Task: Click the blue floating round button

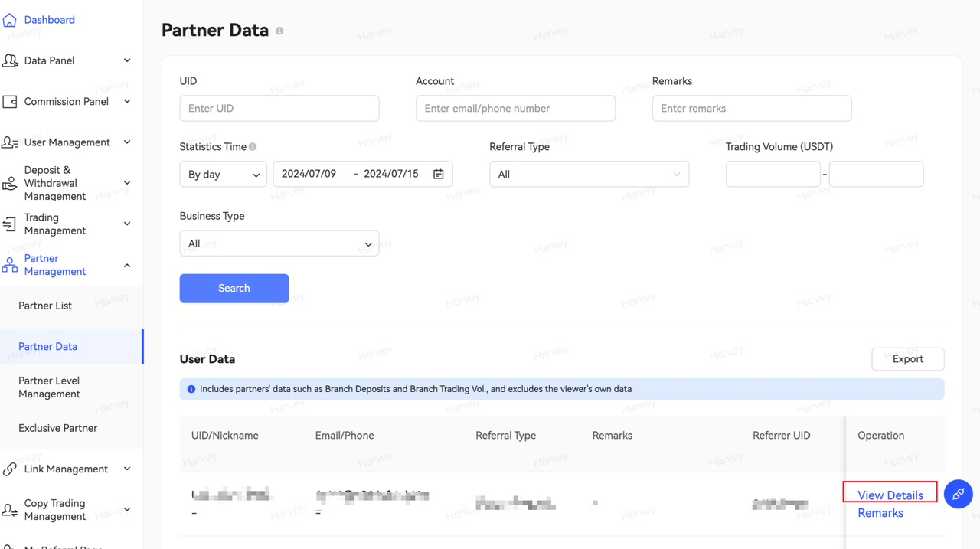Action: point(958,494)
